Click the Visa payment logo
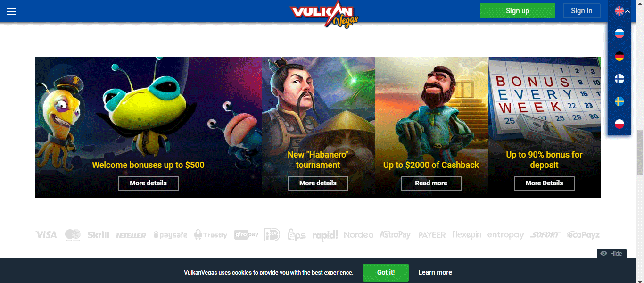This screenshot has width=644, height=283. coord(46,234)
